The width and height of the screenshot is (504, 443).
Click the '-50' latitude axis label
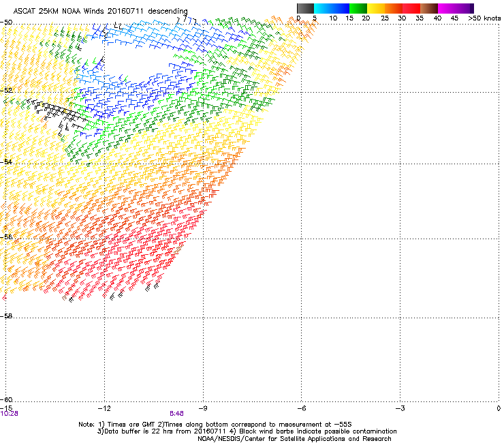pos(6,22)
